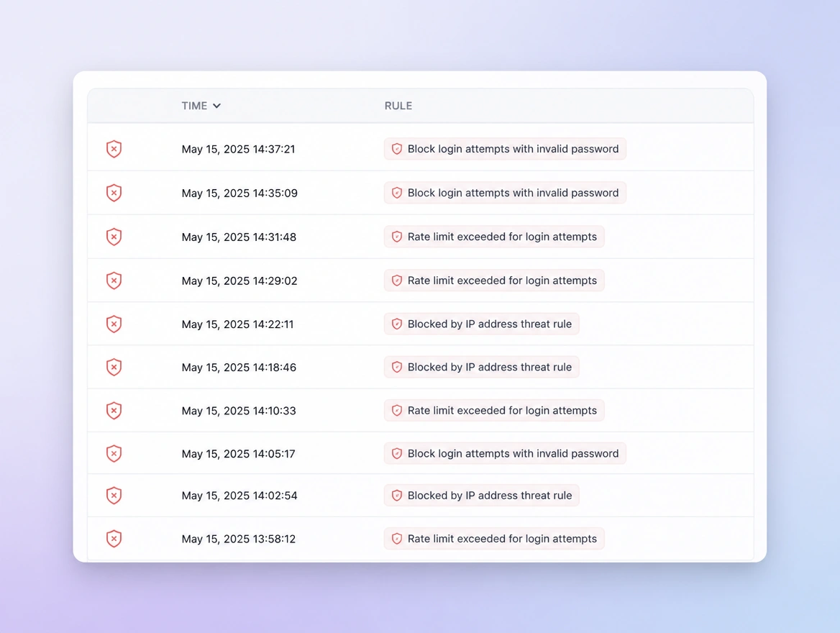
Task: Click the blocked shield icon for 13:58:12 row
Action: pyautogui.click(x=114, y=539)
